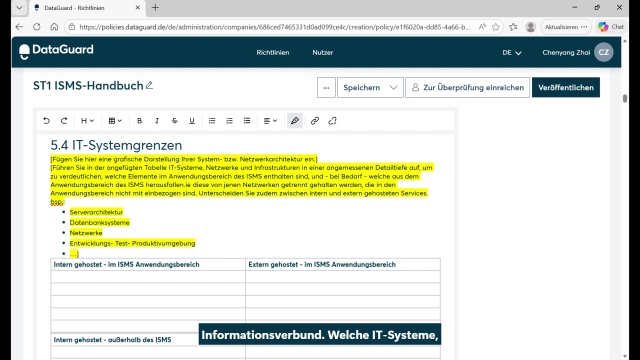Reload the page with the refresh icon
This screenshot has height=360, width=640.
[37, 27]
